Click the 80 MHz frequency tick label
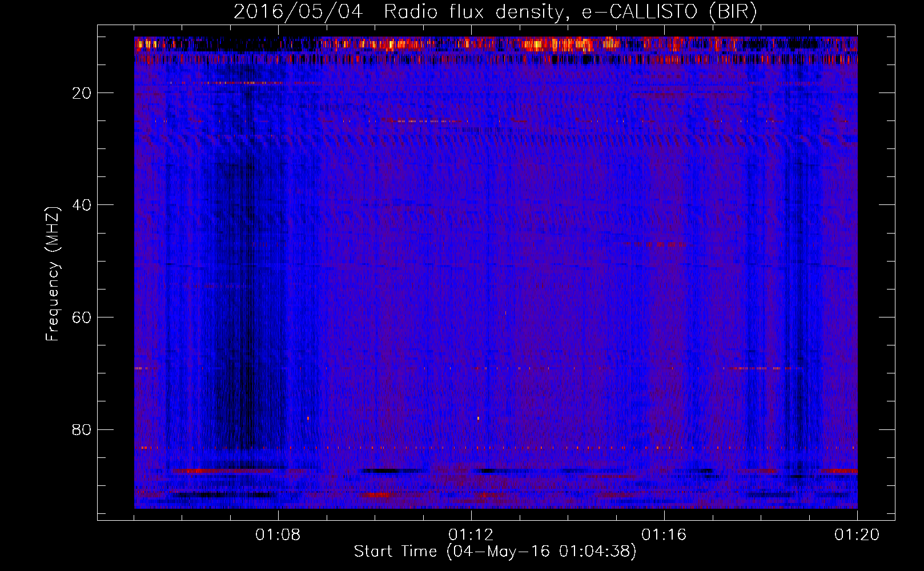This screenshot has height=571, width=924. 82,429
